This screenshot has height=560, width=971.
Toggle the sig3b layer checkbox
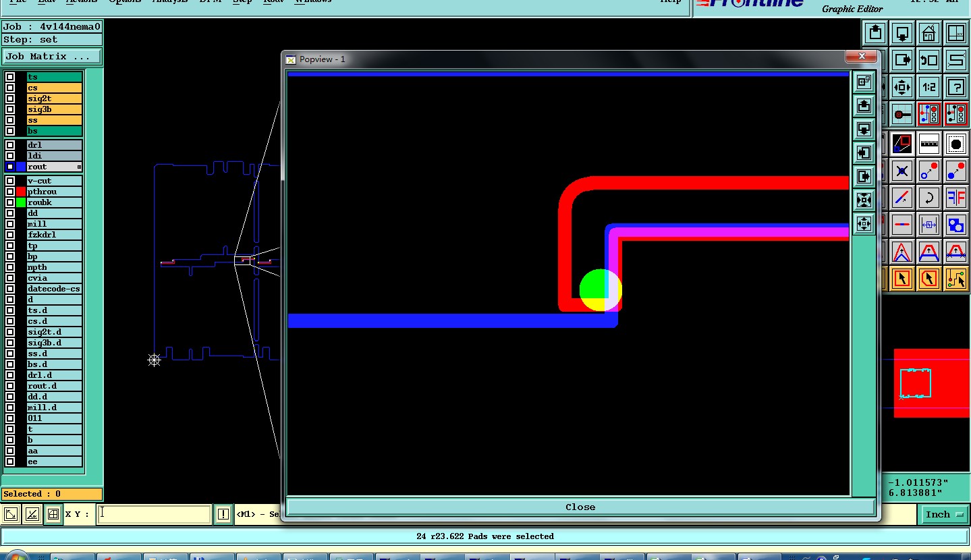coord(10,109)
